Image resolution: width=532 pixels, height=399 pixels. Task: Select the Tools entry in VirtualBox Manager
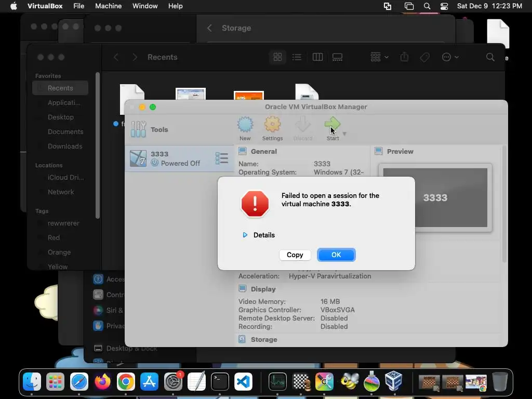(x=179, y=129)
